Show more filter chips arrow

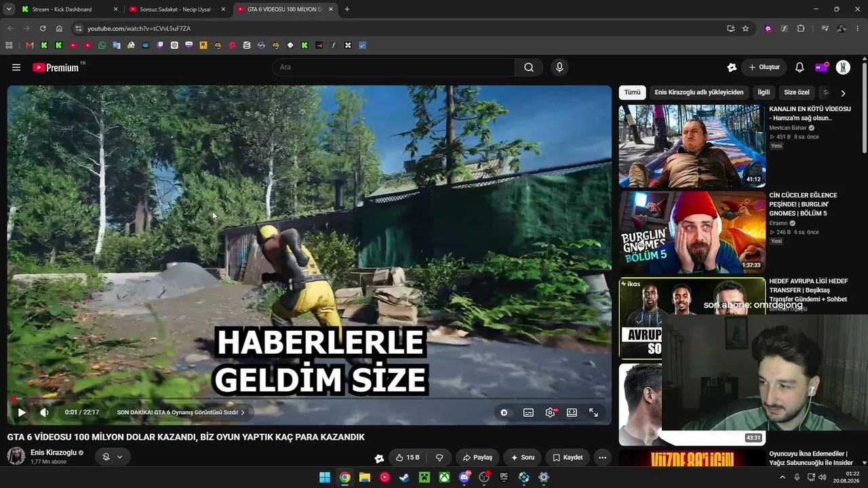843,93
